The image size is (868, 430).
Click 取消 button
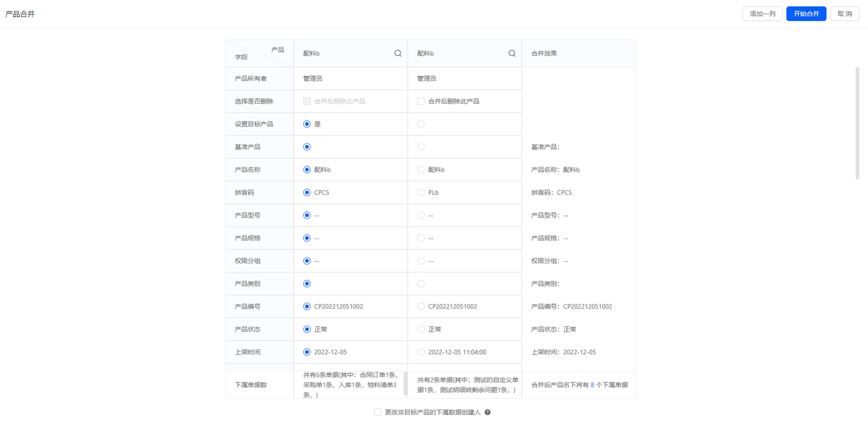(x=845, y=14)
